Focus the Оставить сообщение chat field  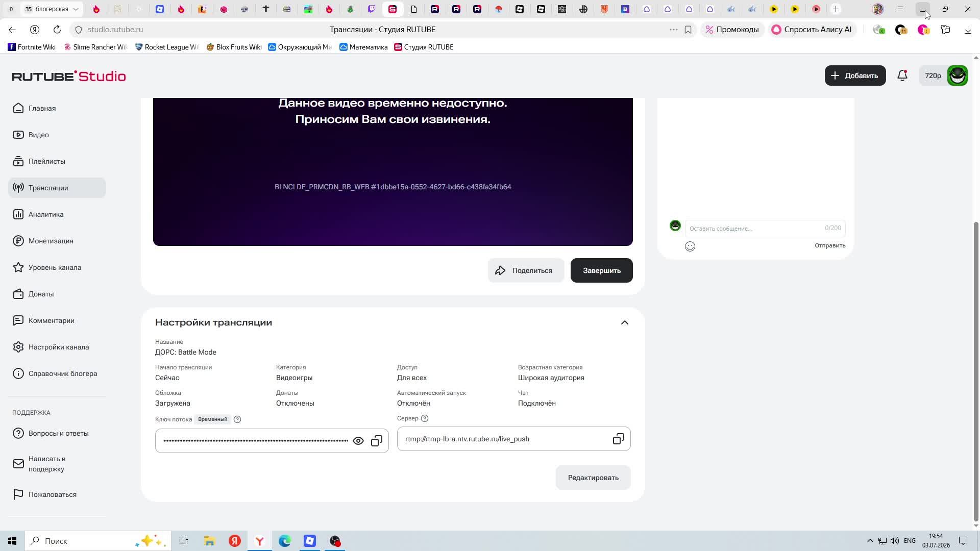[765, 229]
